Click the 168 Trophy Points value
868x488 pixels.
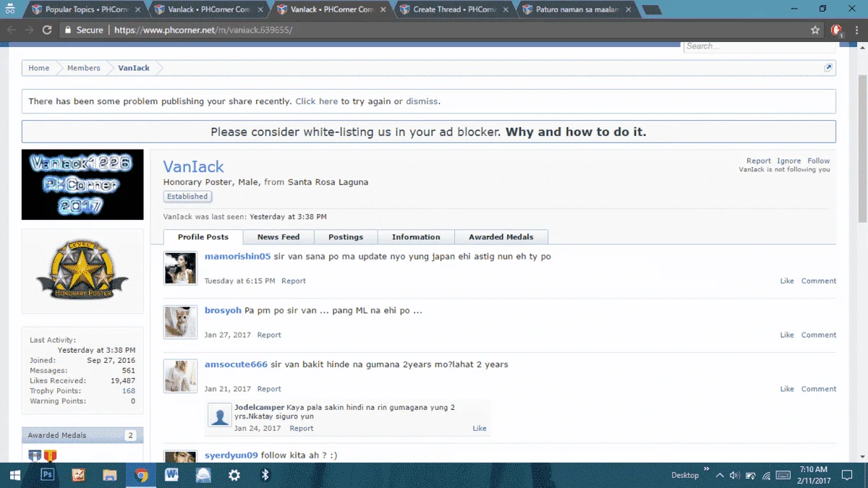click(129, 391)
